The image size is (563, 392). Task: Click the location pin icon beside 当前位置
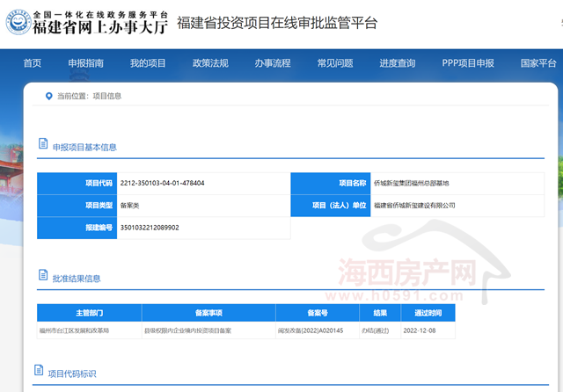click(49, 96)
